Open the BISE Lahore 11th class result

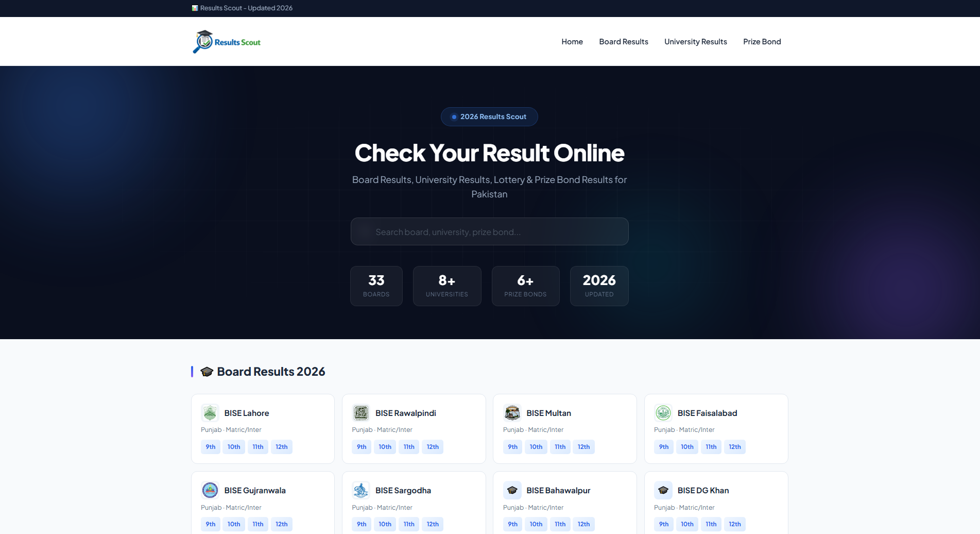[258, 447]
